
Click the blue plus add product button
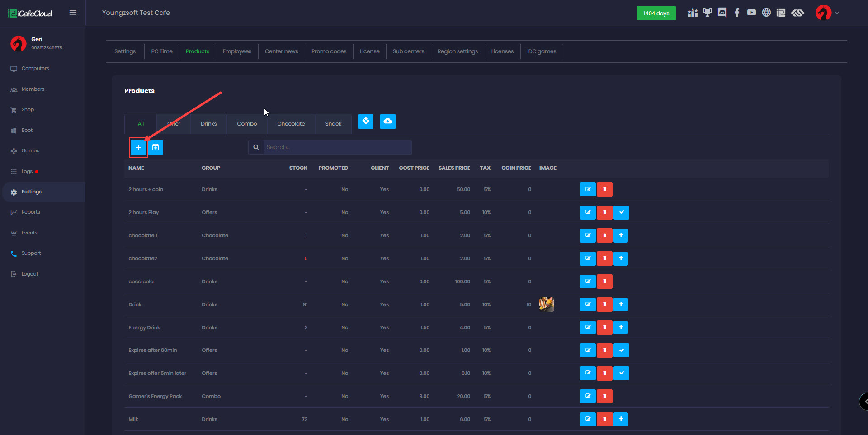(x=138, y=148)
